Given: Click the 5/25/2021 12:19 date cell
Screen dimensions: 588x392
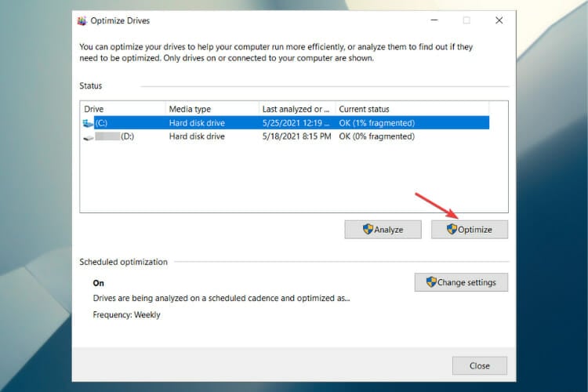Looking at the screenshot, I should click(x=296, y=123).
